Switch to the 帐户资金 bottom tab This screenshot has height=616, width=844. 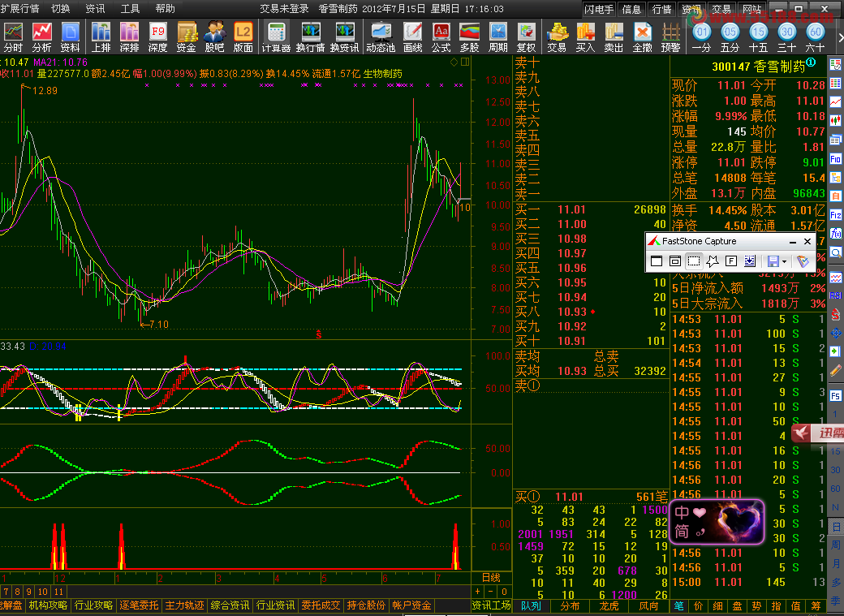pos(411,605)
